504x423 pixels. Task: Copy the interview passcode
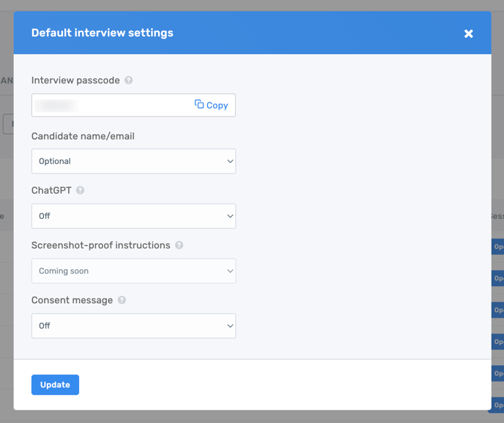tap(211, 105)
